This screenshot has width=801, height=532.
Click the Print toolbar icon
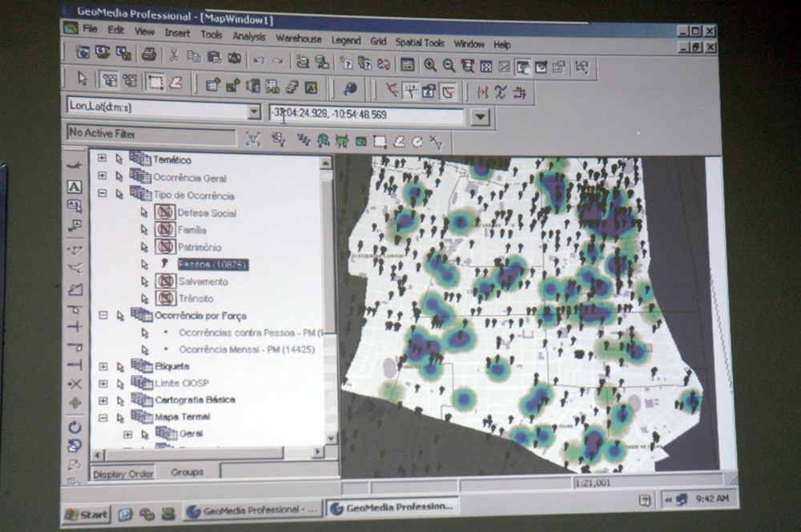tap(149, 54)
